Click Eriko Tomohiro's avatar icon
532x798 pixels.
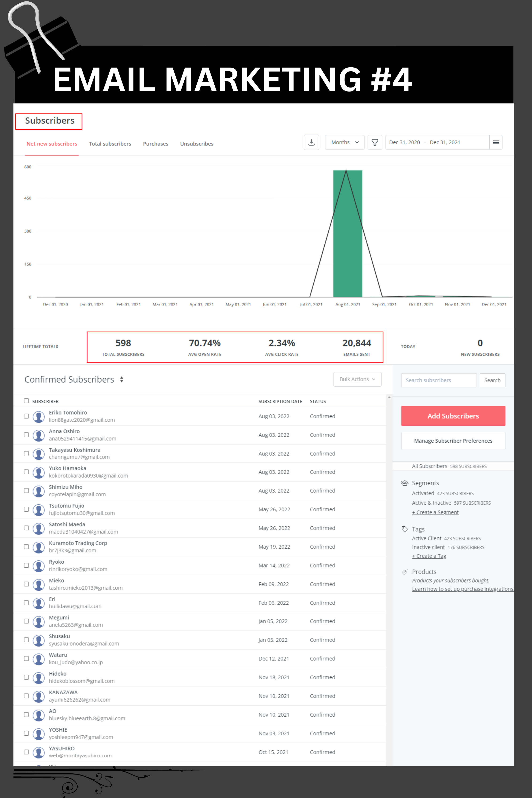tap(39, 417)
